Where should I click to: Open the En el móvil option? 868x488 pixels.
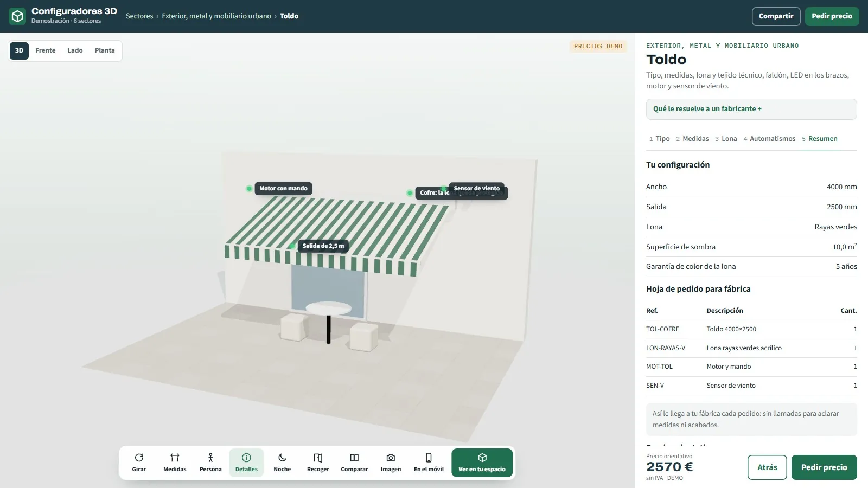tap(429, 463)
